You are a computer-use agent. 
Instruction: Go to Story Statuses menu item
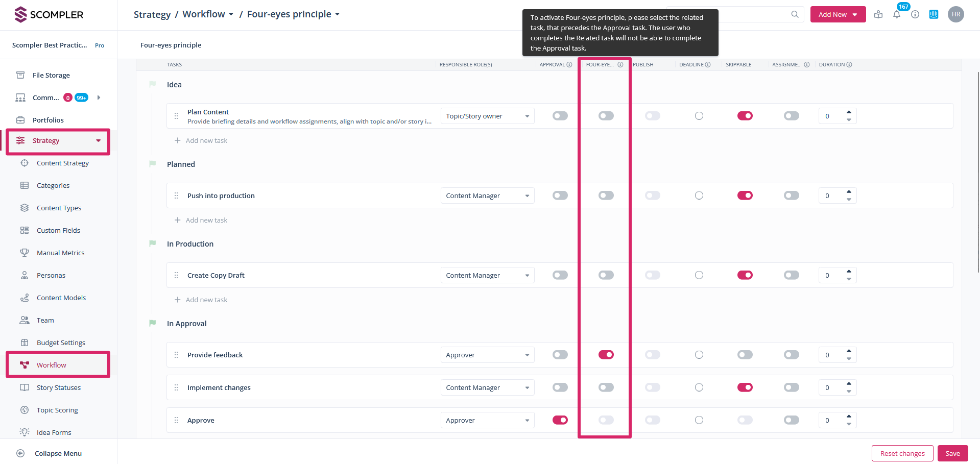tap(58, 387)
